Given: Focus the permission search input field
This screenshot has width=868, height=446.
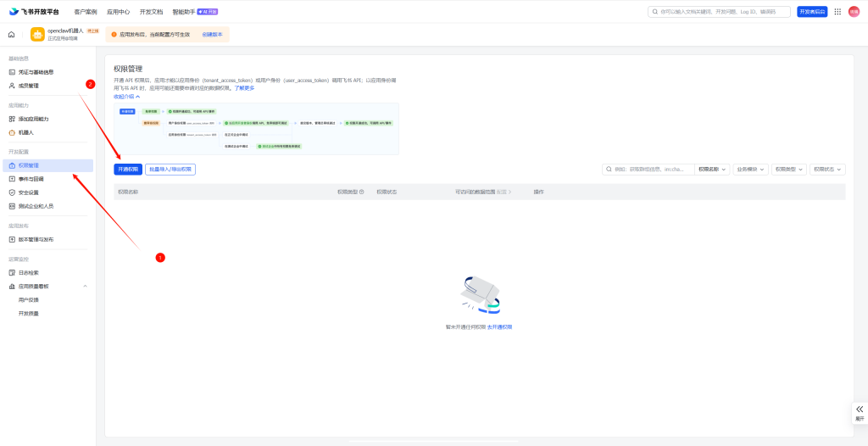Looking at the screenshot, I should tap(648, 170).
